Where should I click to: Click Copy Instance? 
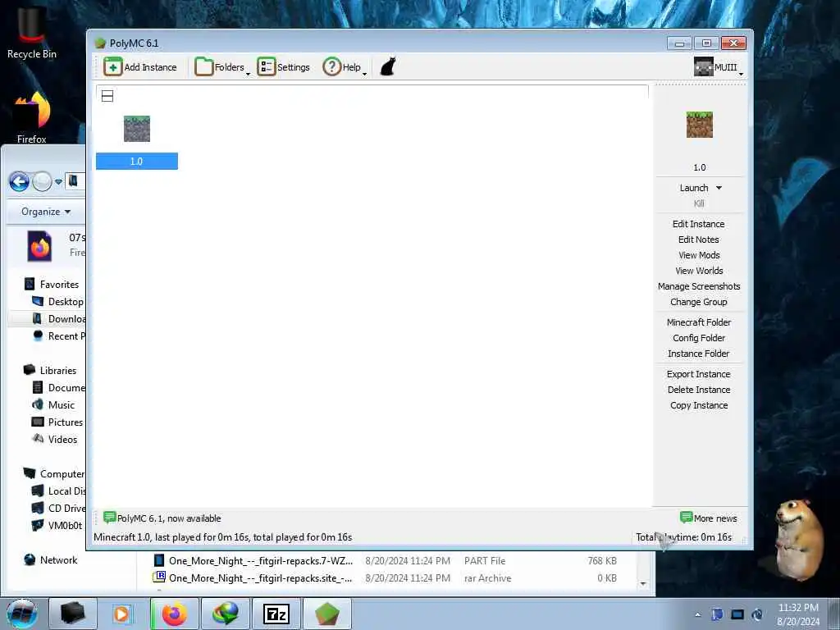(699, 405)
